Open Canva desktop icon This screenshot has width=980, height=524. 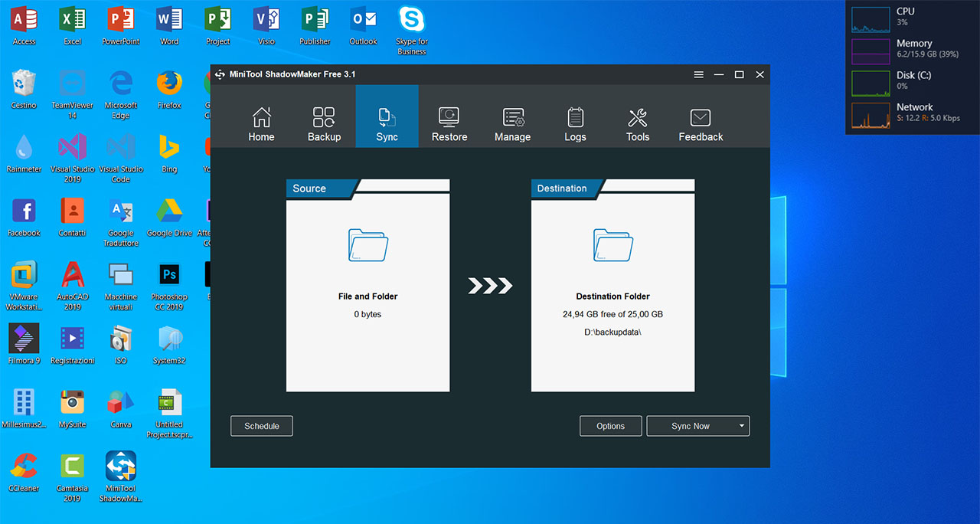coord(121,408)
